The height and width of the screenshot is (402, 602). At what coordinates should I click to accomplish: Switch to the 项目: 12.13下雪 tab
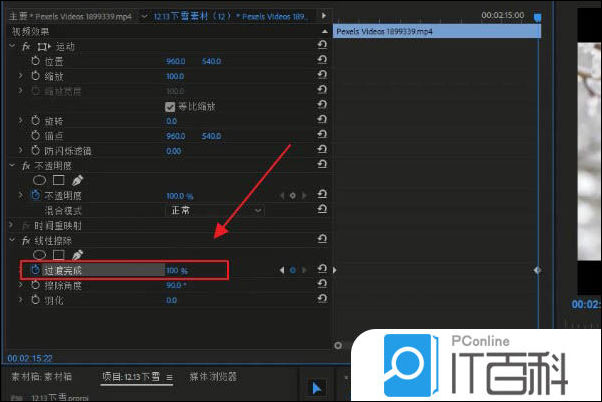[131, 377]
